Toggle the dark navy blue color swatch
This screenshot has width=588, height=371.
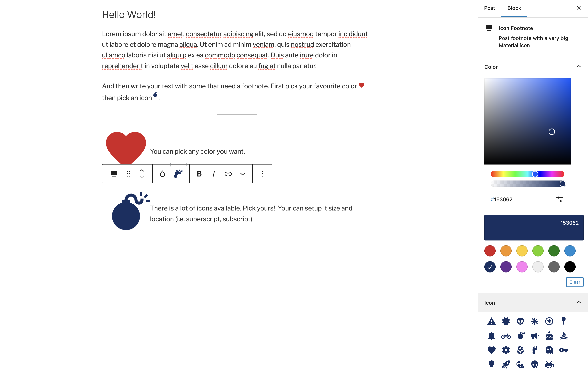click(x=490, y=267)
